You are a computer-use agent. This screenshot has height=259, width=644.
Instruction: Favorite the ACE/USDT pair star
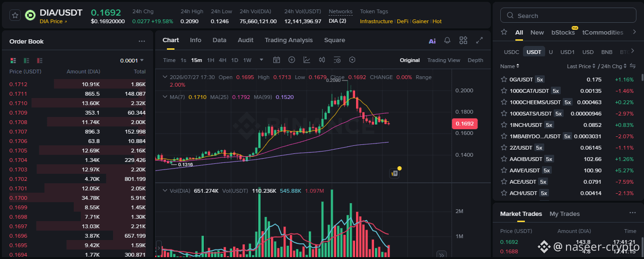504,182
